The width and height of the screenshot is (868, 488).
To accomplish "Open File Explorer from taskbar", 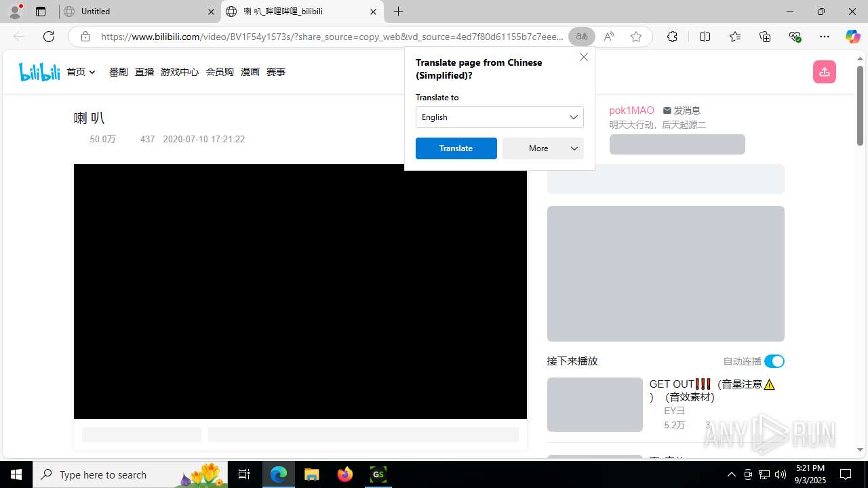I will 312,474.
